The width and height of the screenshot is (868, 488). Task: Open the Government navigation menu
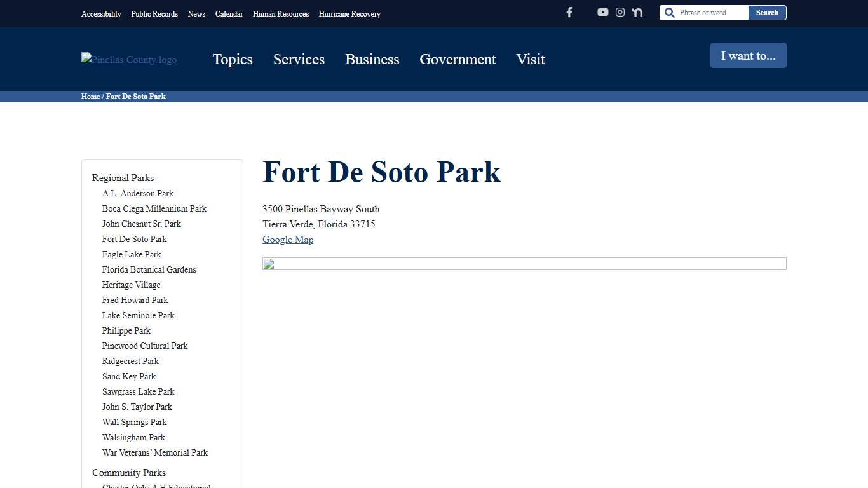pos(458,59)
